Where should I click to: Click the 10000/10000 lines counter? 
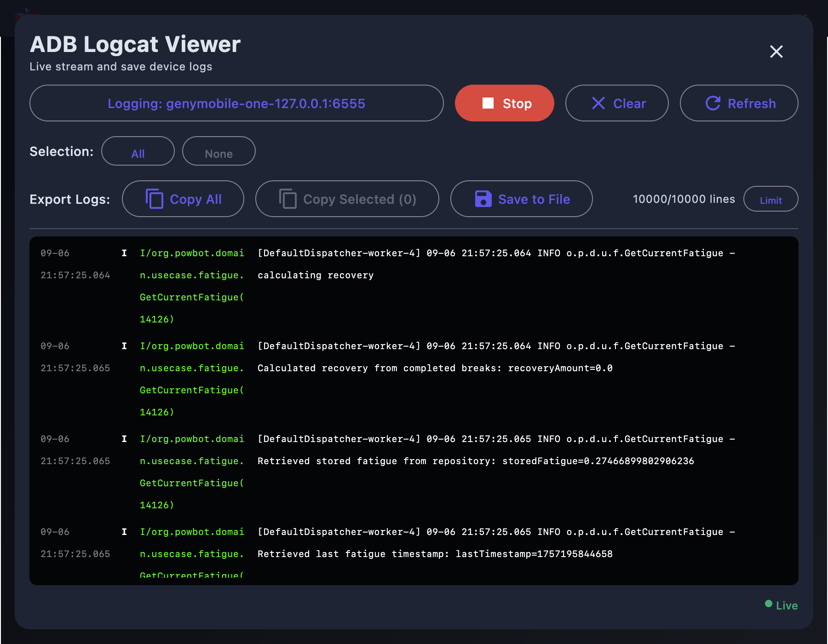(684, 199)
